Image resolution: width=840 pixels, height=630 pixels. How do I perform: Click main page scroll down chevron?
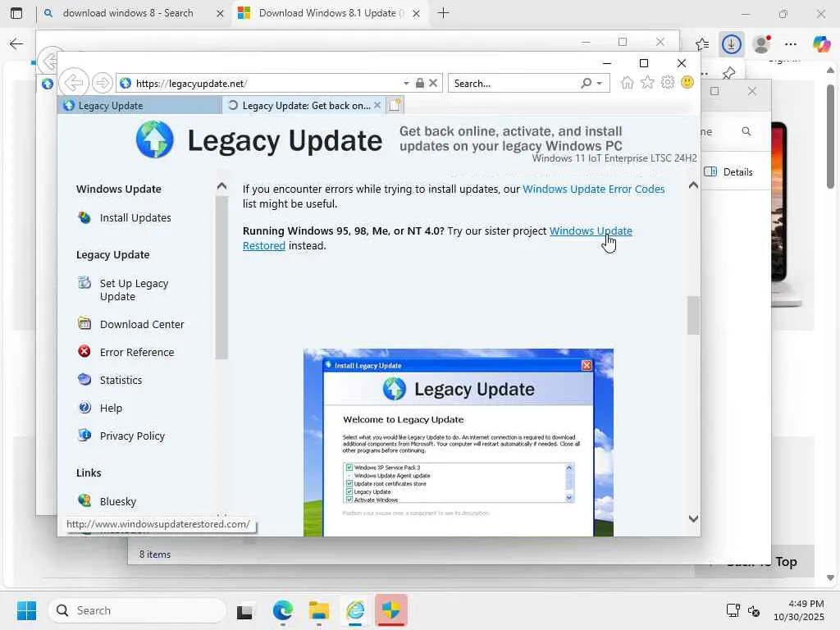[693, 518]
